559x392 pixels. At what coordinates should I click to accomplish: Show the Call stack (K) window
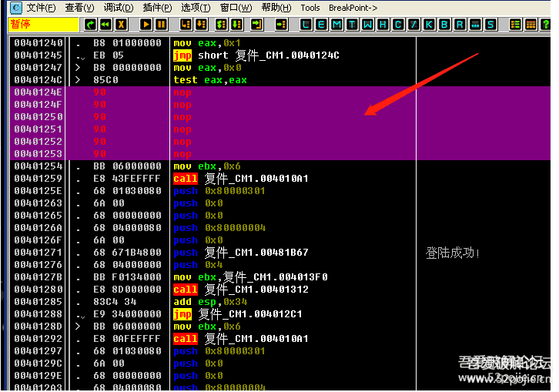429,25
